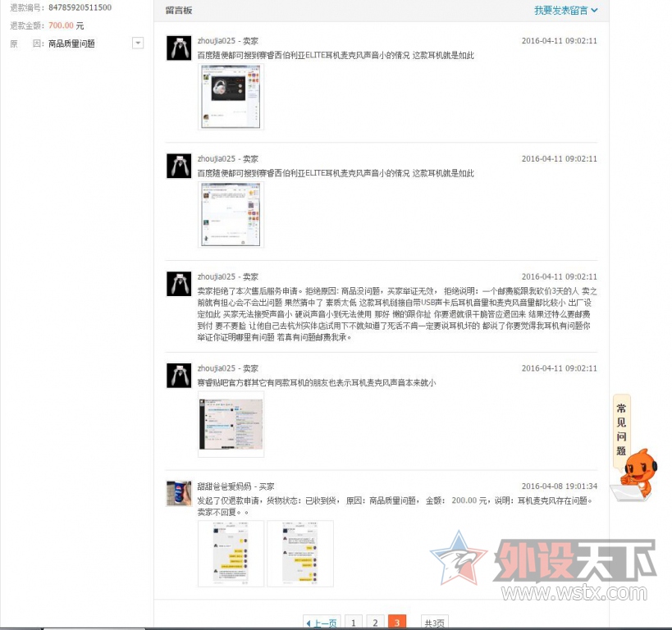Click zhoujia025 avatar on the refusal message
The width and height of the screenshot is (672, 630).
(179, 284)
